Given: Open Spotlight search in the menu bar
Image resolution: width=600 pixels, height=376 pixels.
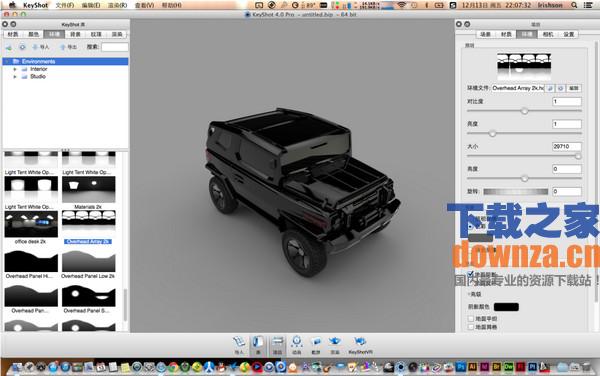Looking at the screenshot, I should tap(574, 5).
